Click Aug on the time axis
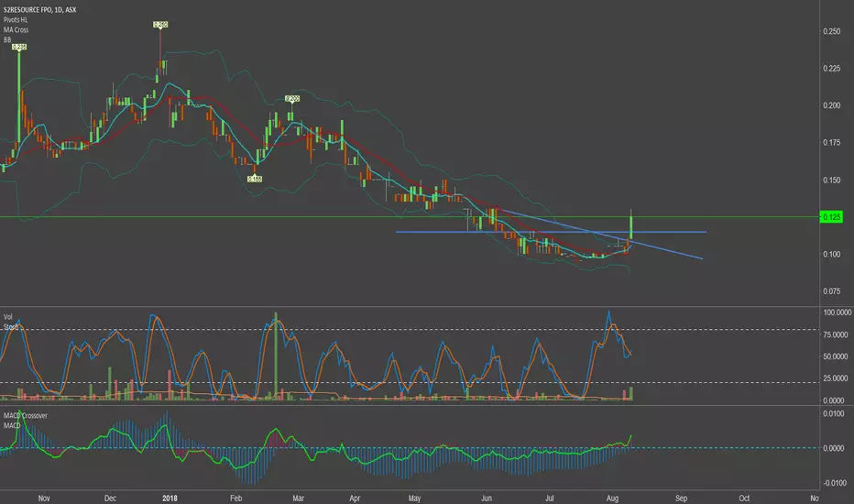 coord(612,498)
